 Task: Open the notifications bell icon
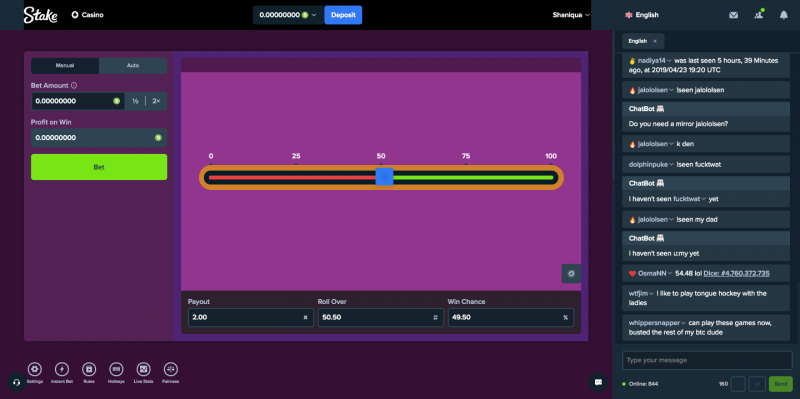click(784, 15)
